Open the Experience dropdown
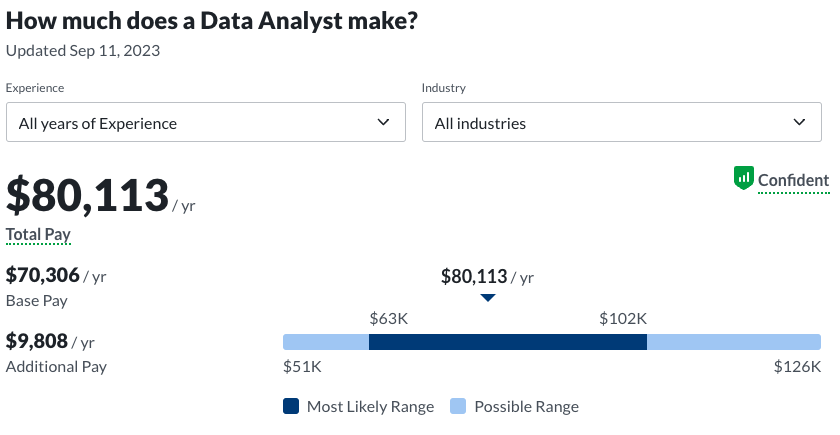The height and width of the screenshot is (435, 840). pos(205,123)
